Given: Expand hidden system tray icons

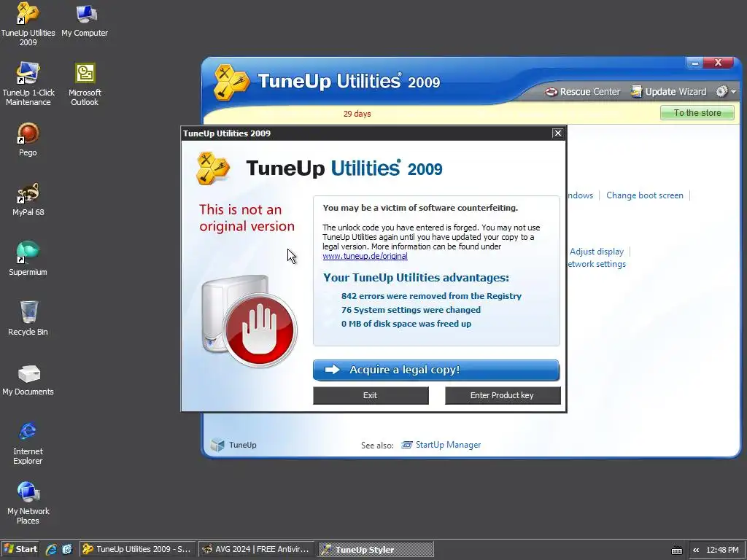Looking at the screenshot, I should 696,550.
